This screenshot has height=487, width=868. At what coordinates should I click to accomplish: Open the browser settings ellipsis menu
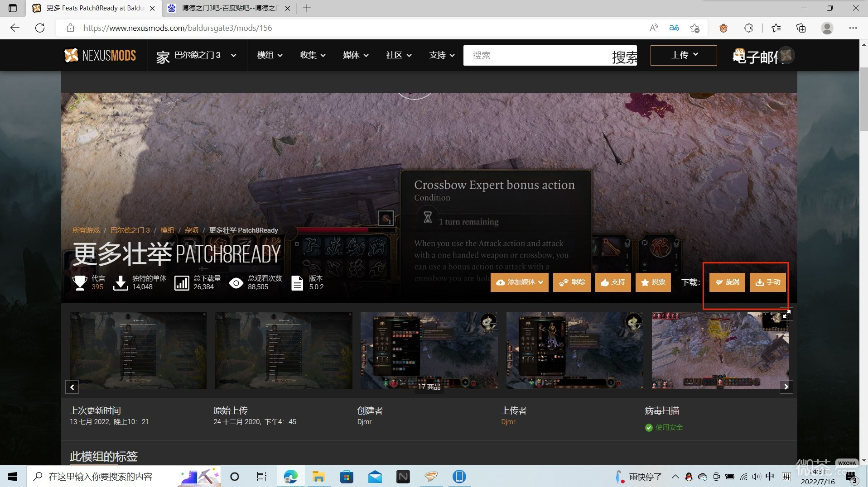[x=853, y=28]
